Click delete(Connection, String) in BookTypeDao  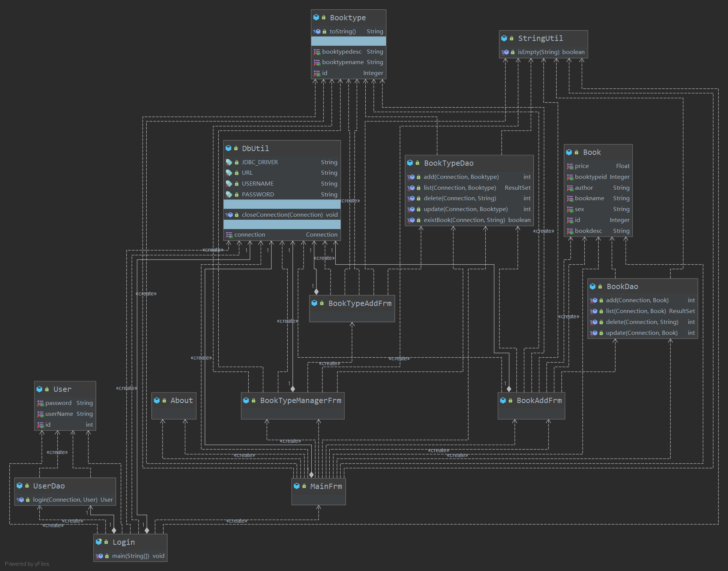click(x=469, y=198)
